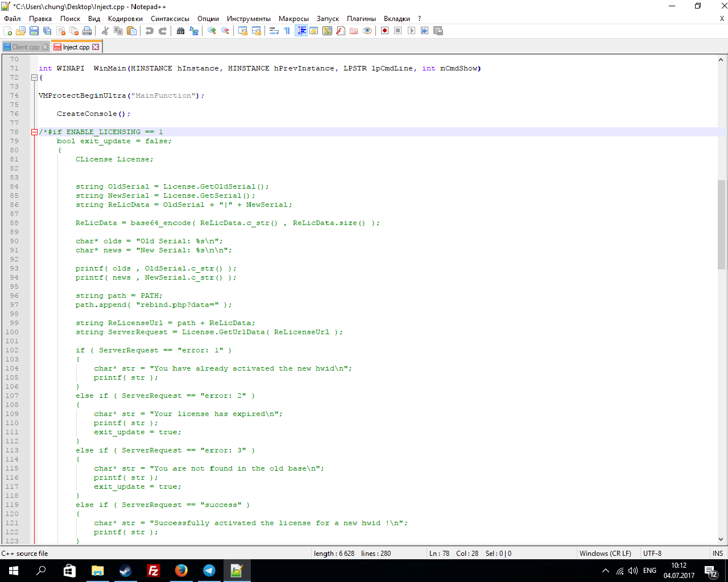Screen dimensions: 728x582
Task: Toggle Folder as Workspace panel icon
Action: pos(354,31)
